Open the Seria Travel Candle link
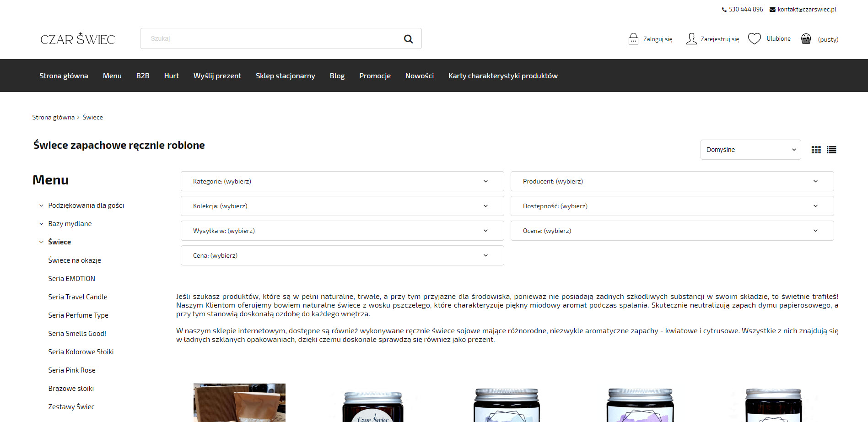868x422 pixels. click(78, 297)
